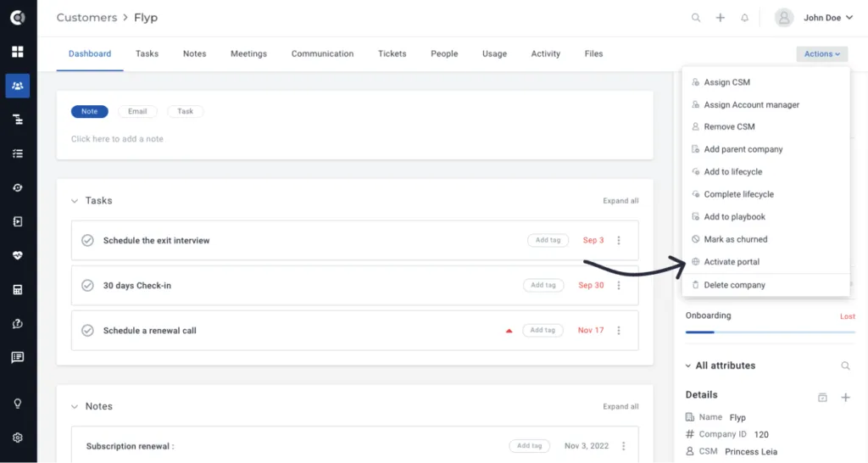Open the John Doe user menu
The width and height of the screenshot is (868, 463).
[828, 18]
